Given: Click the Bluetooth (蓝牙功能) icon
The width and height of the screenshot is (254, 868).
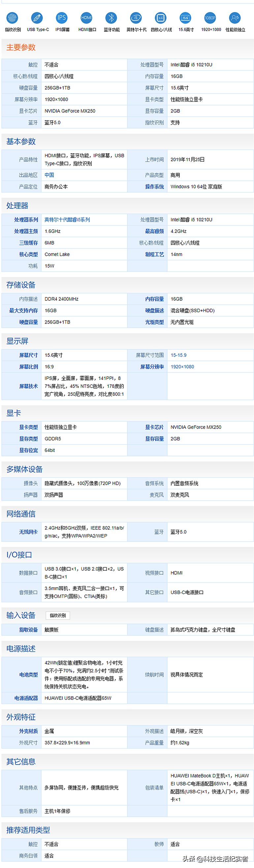Looking at the screenshot, I should (x=111, y=18).
